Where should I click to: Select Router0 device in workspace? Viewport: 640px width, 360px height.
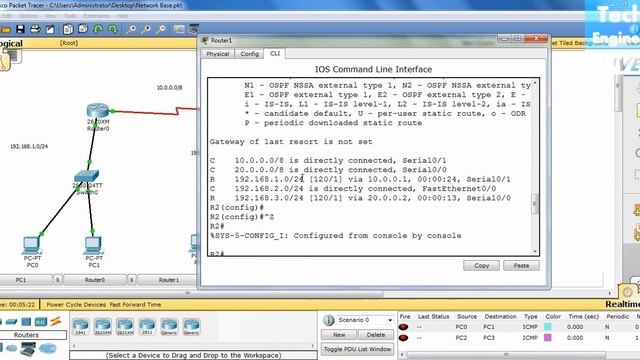[x=98, y=111]
